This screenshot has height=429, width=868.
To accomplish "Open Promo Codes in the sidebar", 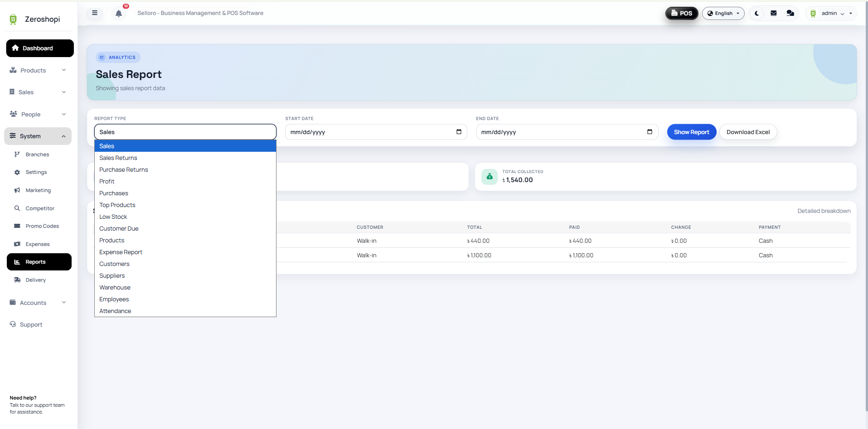I will (x=39, y=226).
